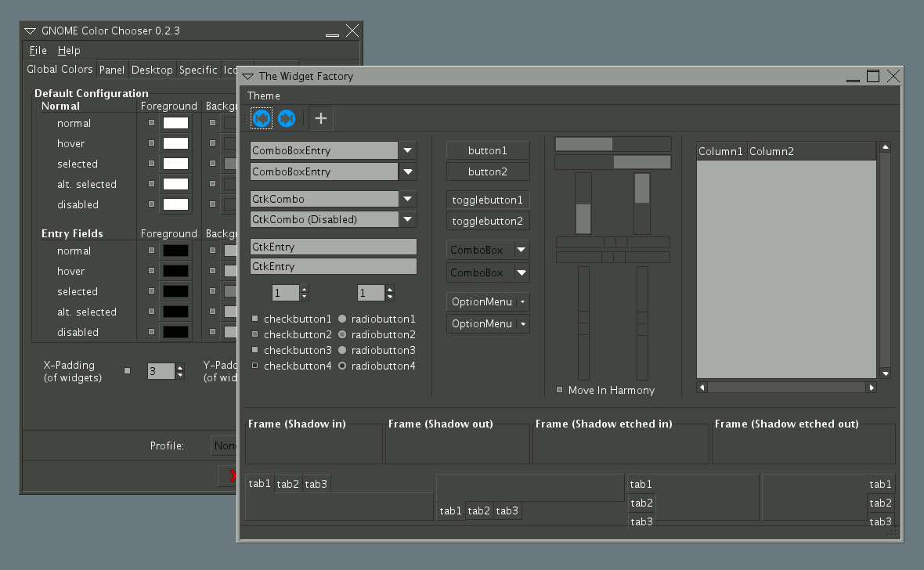Switch to the Desktop tab
The height and width of the screenshot is (570, 924).
coord(152,70)
